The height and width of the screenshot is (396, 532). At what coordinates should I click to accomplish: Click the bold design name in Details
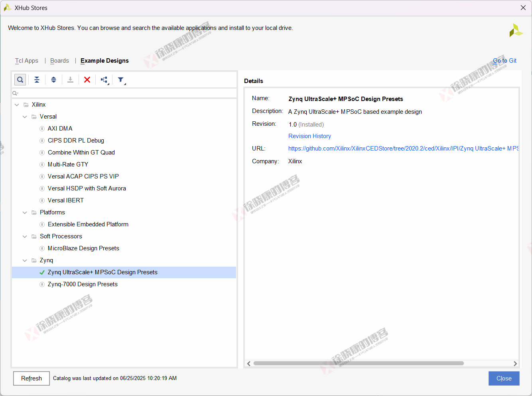point(346,99)
